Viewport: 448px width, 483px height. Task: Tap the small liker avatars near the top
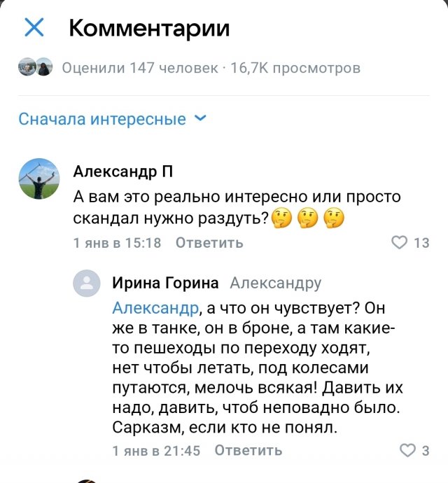tap(36, 68)
